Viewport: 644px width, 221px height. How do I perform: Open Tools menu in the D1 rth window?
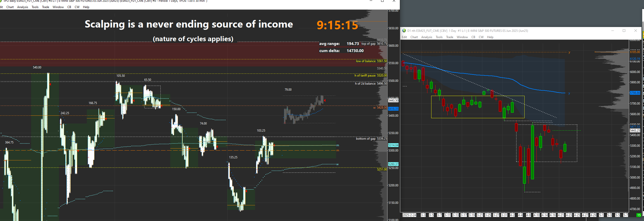click(439, 37)
